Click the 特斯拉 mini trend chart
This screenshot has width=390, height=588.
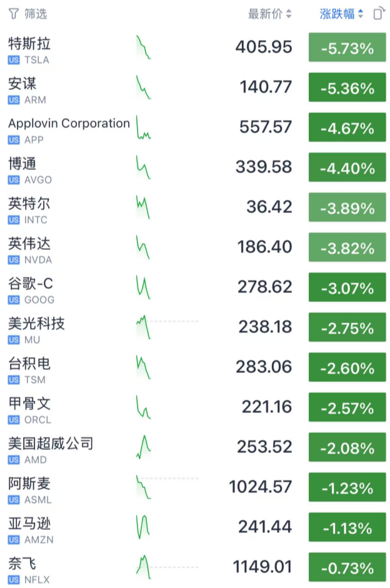click(143, 47)
